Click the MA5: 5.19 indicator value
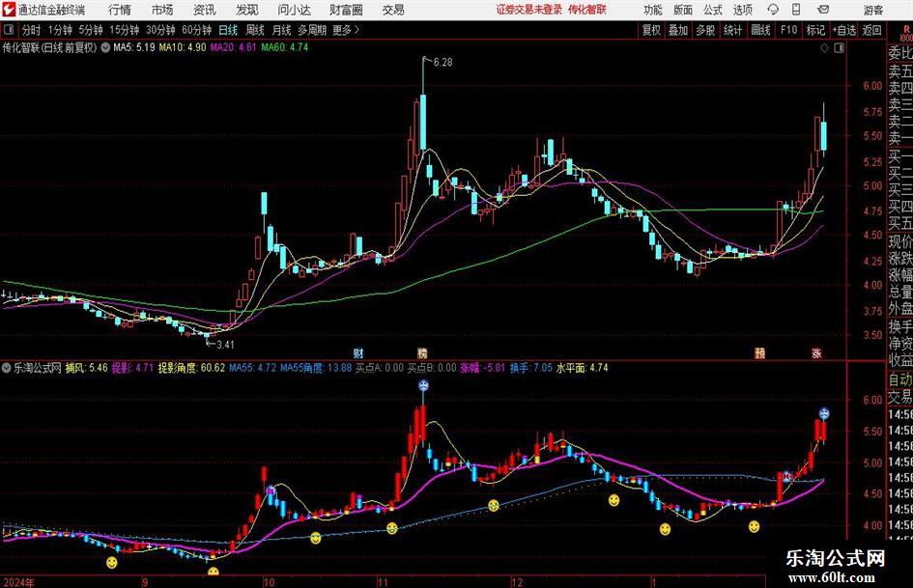This screenshot has height=588, width=913. [x=134, y=47]
